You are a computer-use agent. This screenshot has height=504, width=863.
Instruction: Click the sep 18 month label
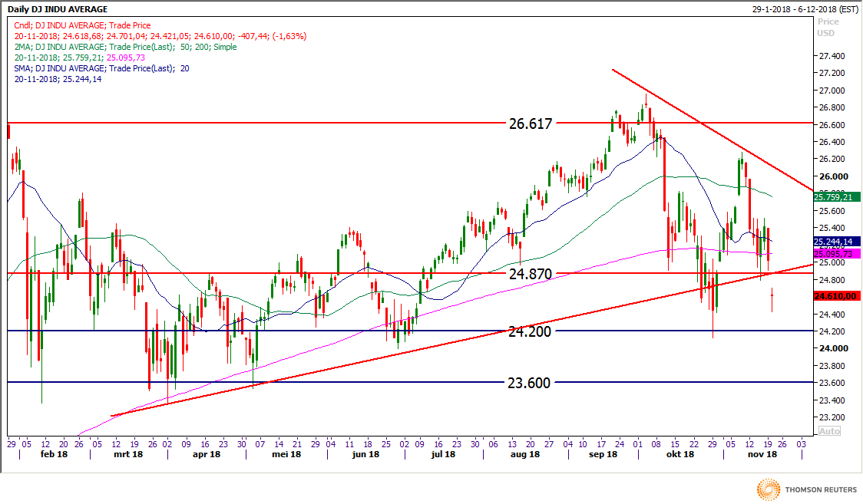point(603,455)
